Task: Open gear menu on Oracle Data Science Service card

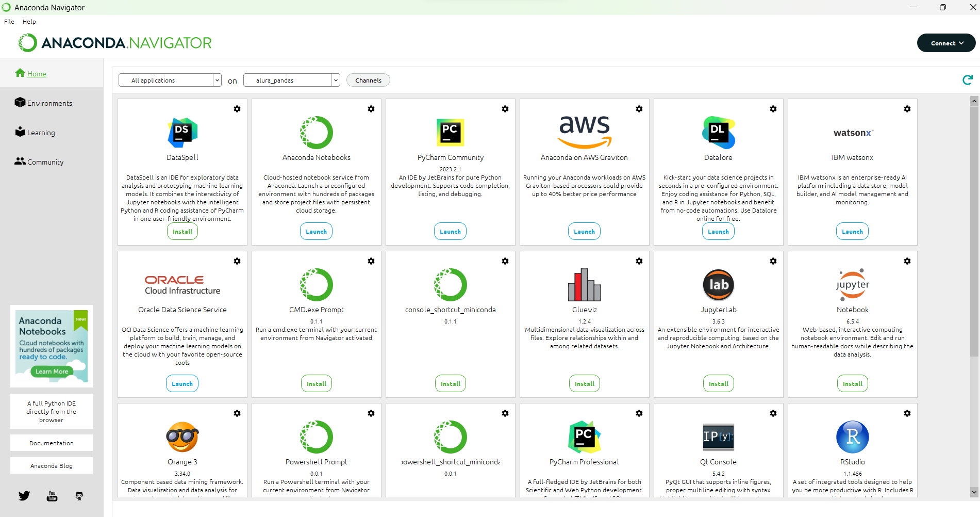Action: [x=237, y=261]
